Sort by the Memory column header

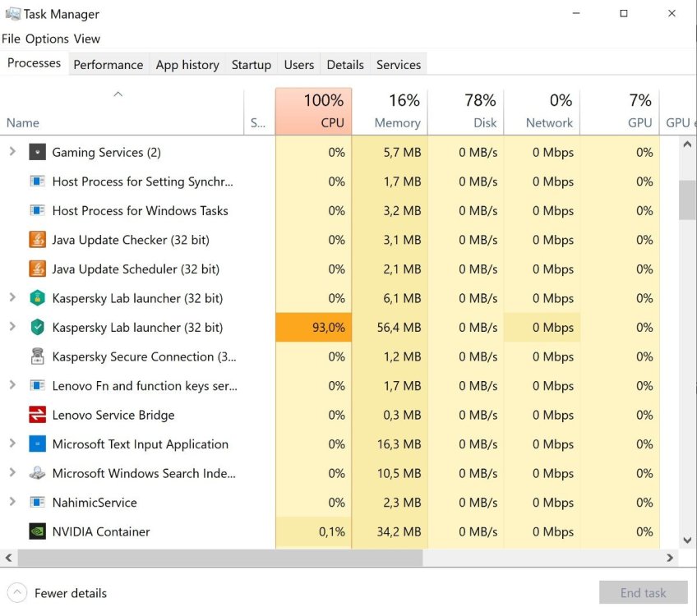pos(390,111)
